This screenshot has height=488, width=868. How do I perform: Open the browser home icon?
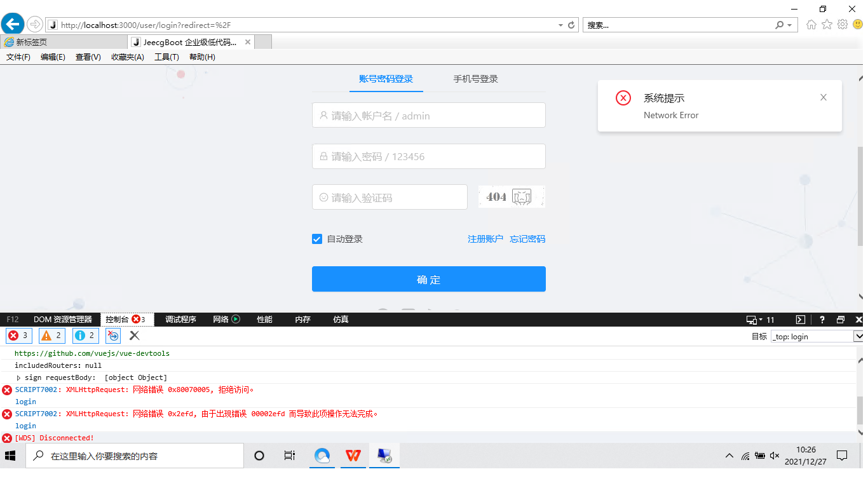pos(811,25)
